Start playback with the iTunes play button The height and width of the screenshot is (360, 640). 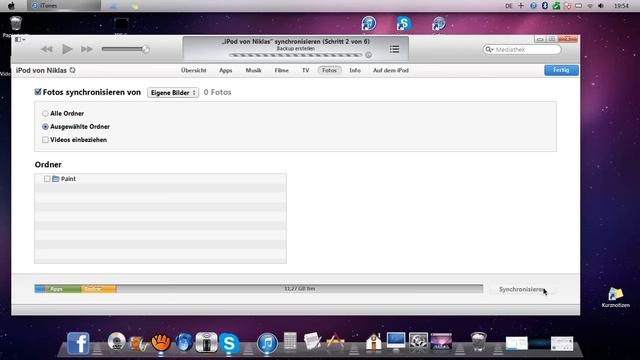click(67, 49)
